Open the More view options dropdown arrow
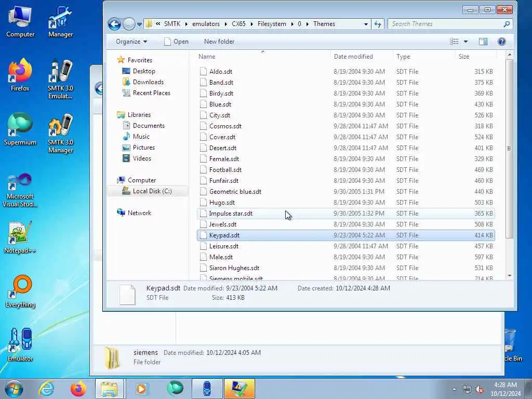The height and width of the screenshot is (399, 532). [466, 42]
